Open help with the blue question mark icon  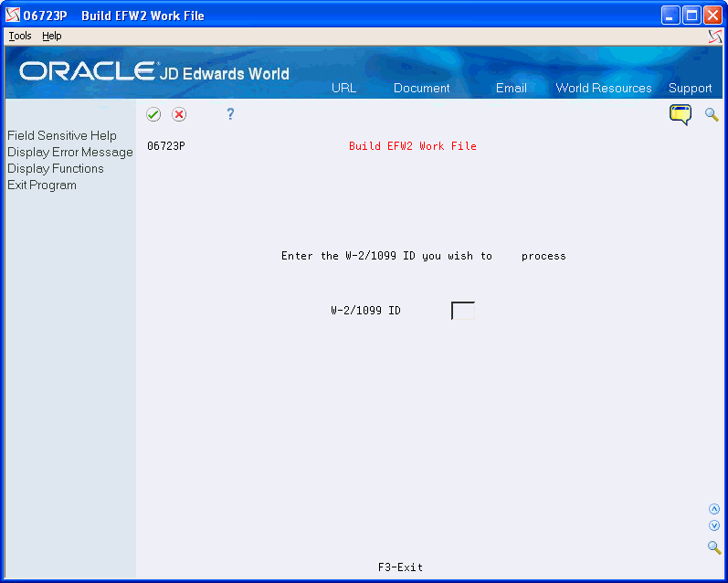coord(230,114)
